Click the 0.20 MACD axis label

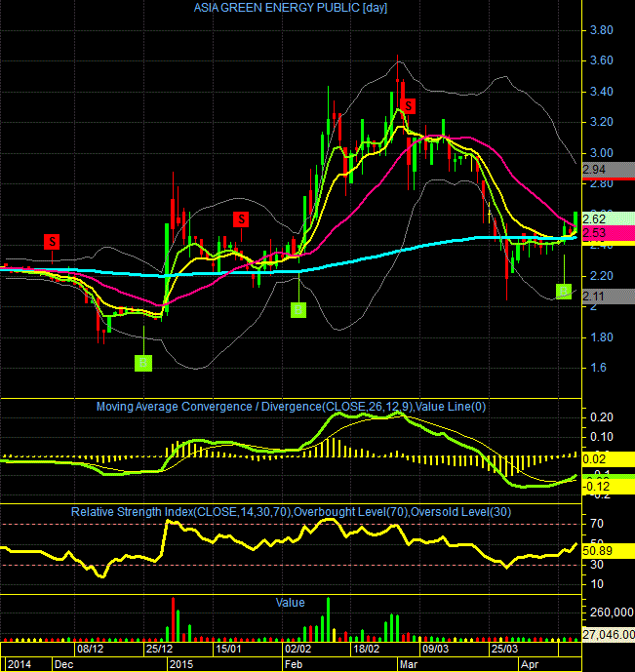point(602,417)
